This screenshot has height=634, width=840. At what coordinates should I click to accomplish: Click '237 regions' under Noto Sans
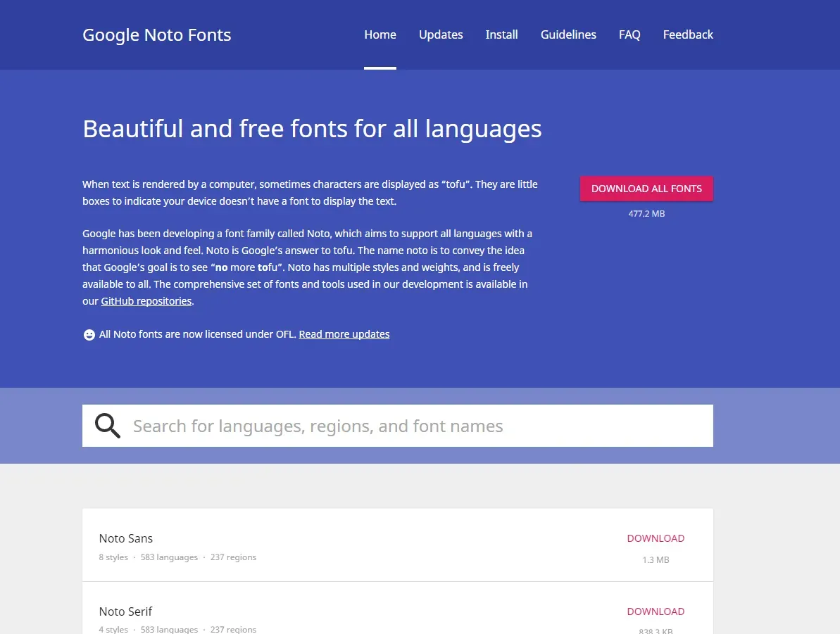(234, 557)
